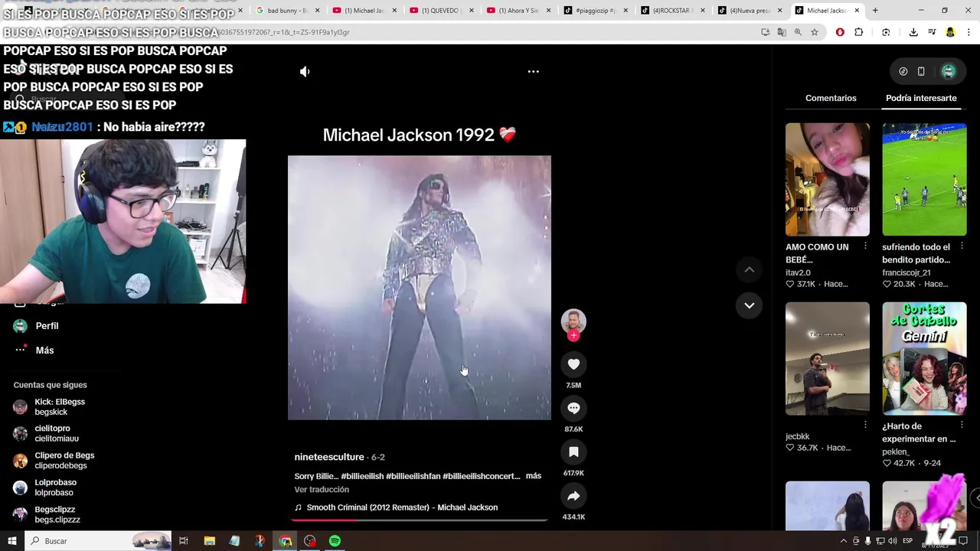Open Task View on the taskbar
980x551 pixels.
(x=184, y=541)
